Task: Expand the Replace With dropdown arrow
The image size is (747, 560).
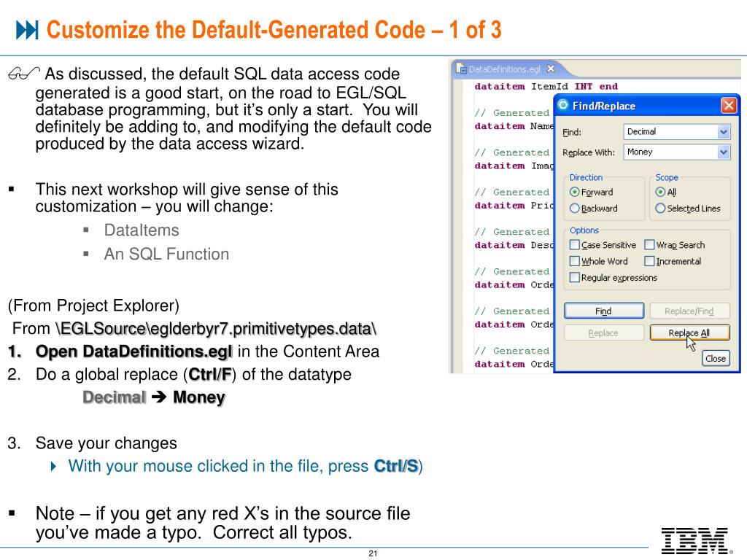Action: tap(723, 152)
